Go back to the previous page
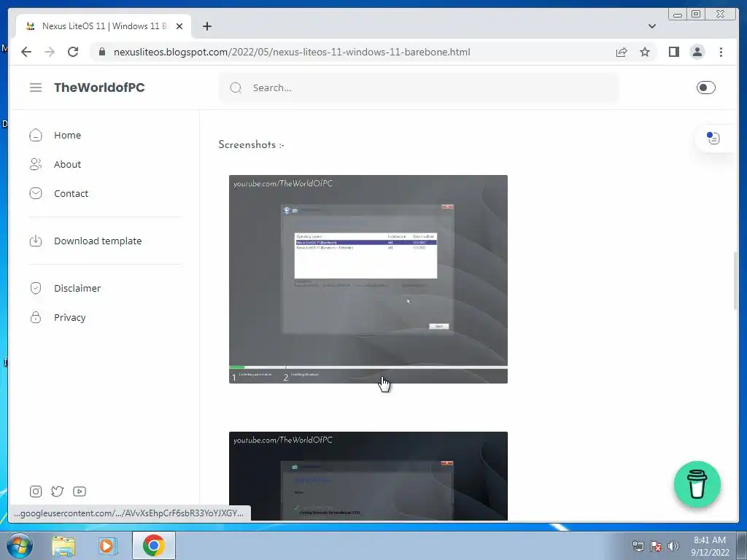Screen dimensions: 747x560 coord(26,52)
